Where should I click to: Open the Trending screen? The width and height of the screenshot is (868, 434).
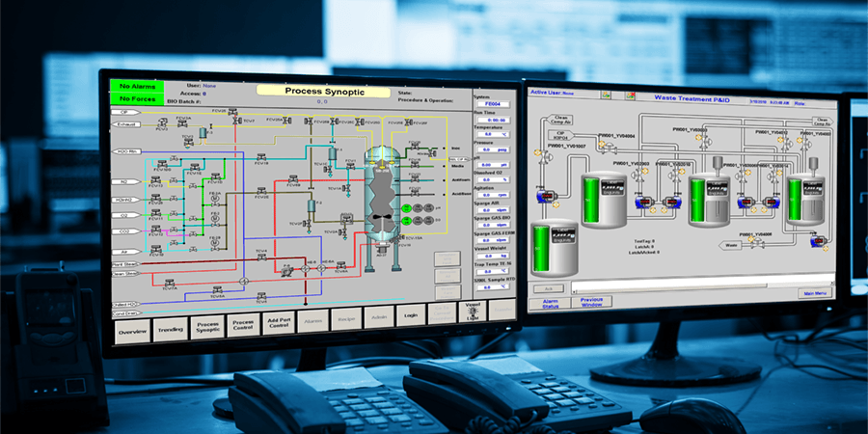170,330
